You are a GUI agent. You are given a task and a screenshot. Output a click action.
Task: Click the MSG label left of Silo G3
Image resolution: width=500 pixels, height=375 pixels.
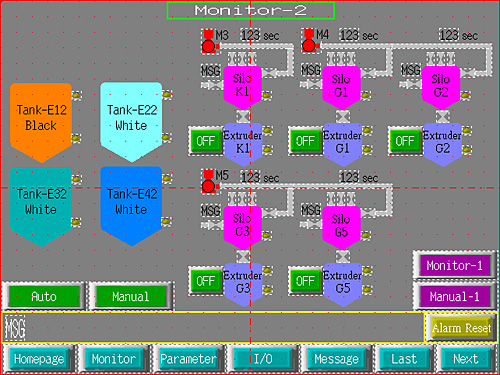tap(211, 210)
